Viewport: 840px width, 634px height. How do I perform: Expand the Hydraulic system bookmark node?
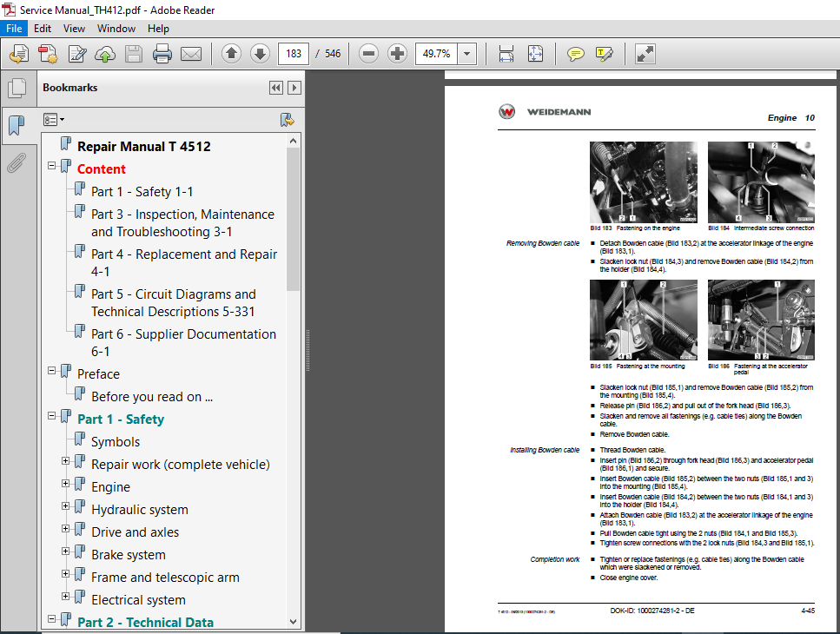point(65,505)
